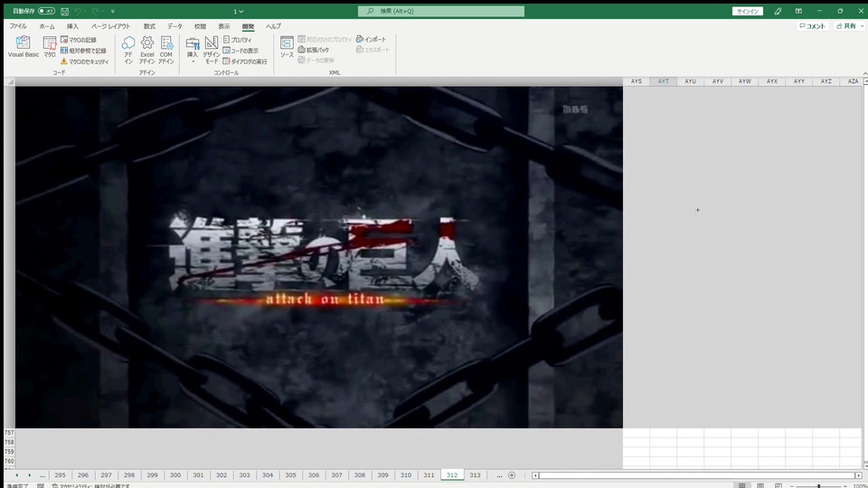Viewport: 868px width, 488px height.
Task: Switch to the Help (ヘルプ) tab
Action: [x=273, y=26]
